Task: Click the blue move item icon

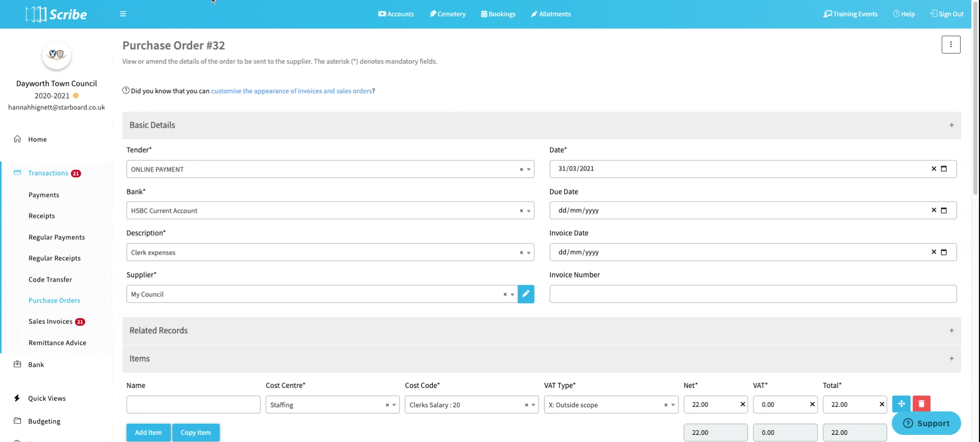Action: click(x=901, y=404)
